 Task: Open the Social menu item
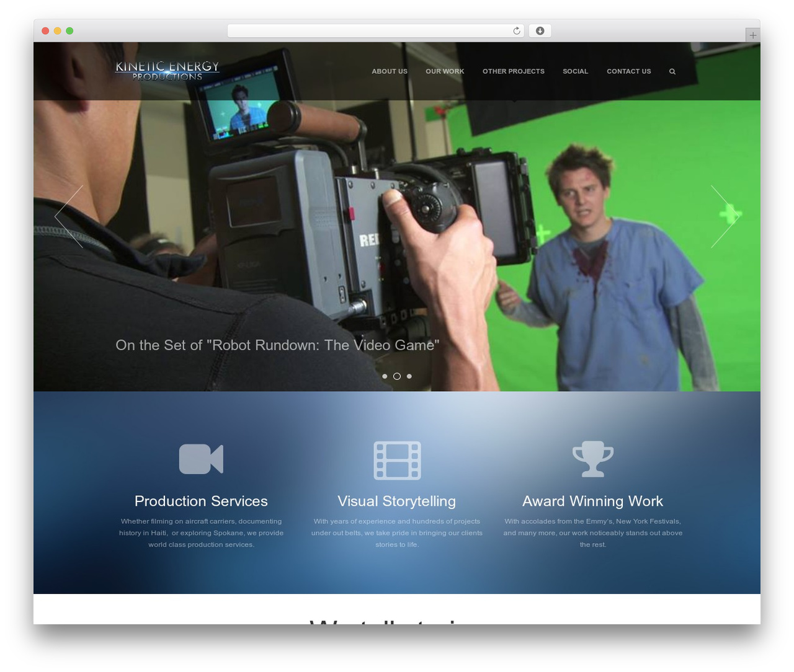pos(575,71)
